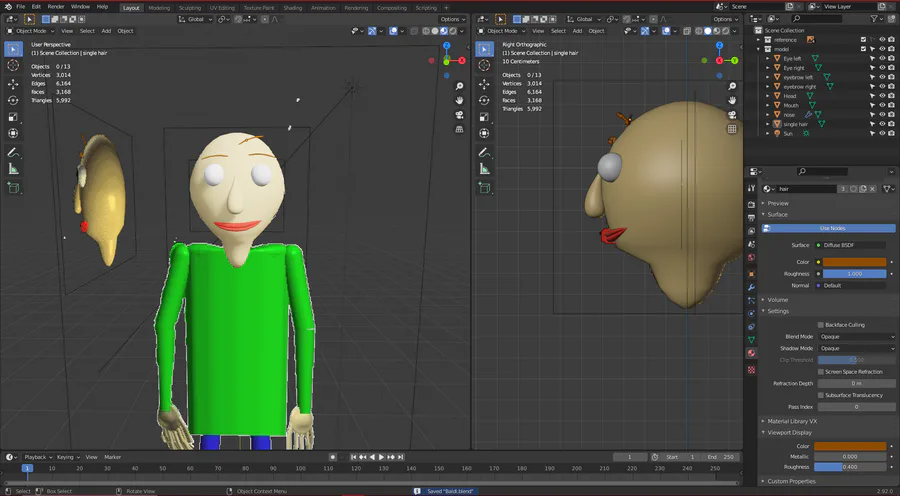The image size is (900, 496).
Task: Enable the Backface Culling checkbox
Action: coord(821,325)
